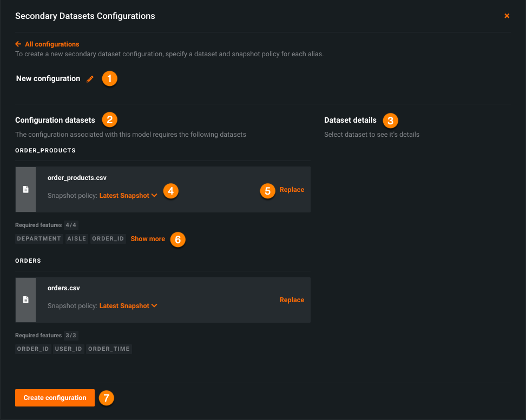Open Latest Snapshot dropdown for orders.csv
The image size is (526, 420).
[128, 306]
